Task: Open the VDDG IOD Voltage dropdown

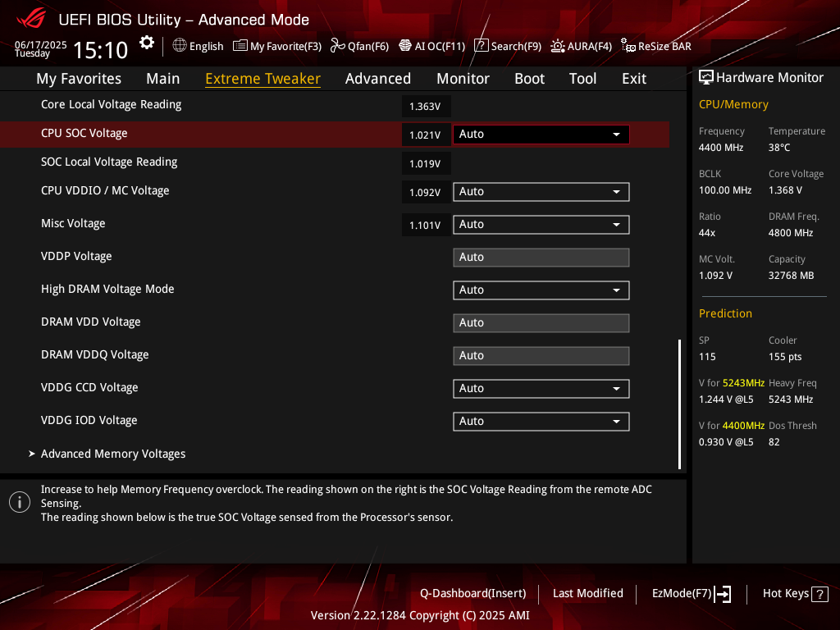Action: 541,422
